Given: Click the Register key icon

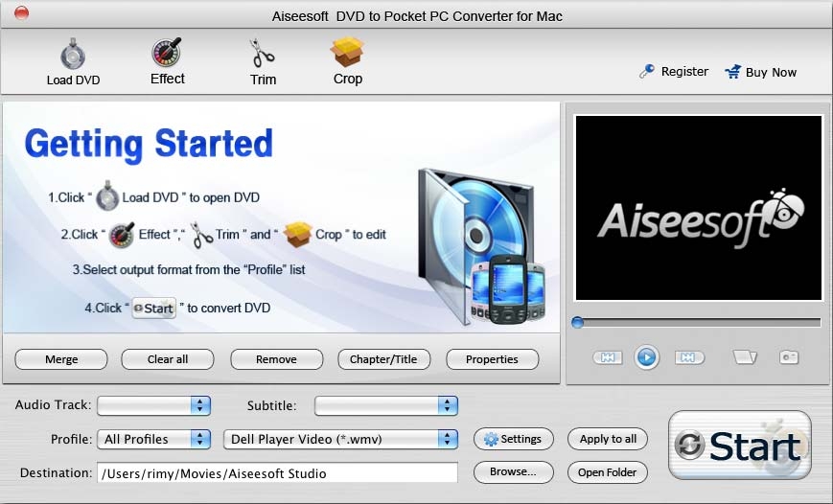Looking at the screenshot, I should point(648,71).
